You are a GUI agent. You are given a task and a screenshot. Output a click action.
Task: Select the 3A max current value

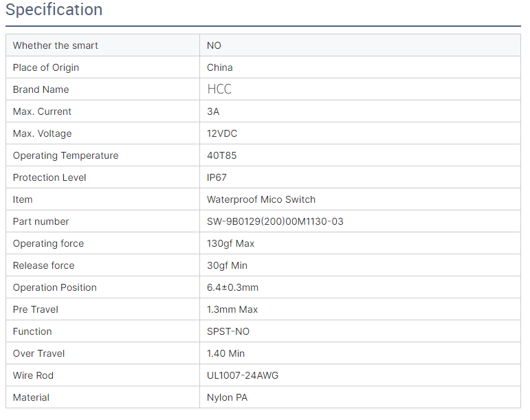tap(213, 111)
